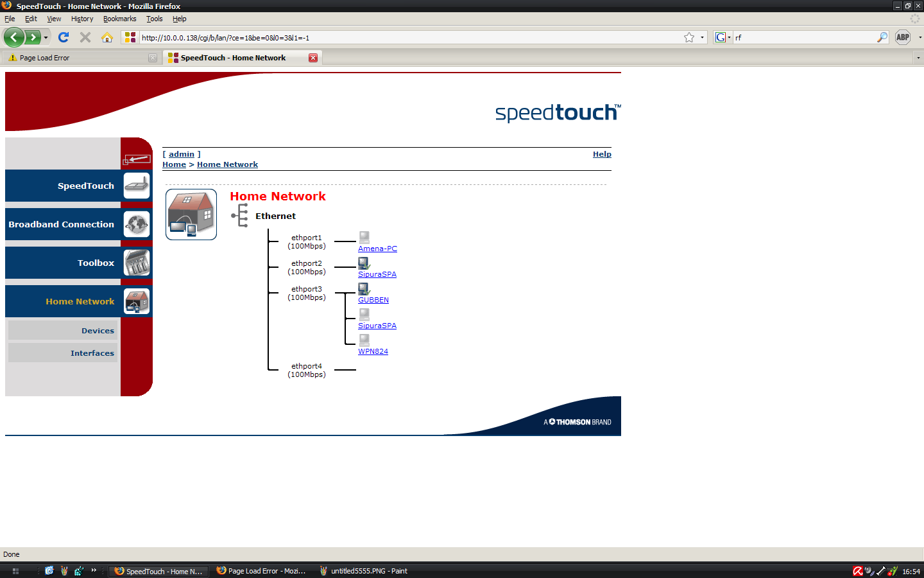This screenshot has width=924, height=578.
Task: Open the Adblock Plus dropdown arrow
Action: tap(920, 37)
